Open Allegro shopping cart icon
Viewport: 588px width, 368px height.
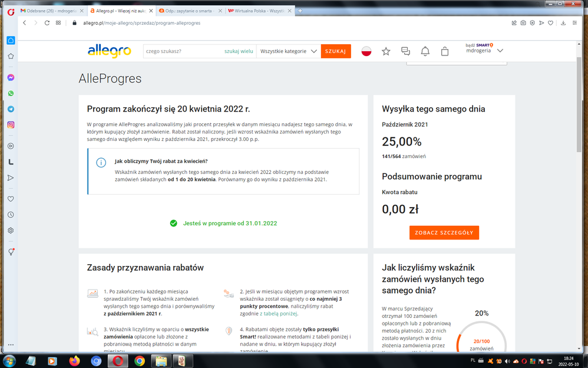tap(445, 51)
